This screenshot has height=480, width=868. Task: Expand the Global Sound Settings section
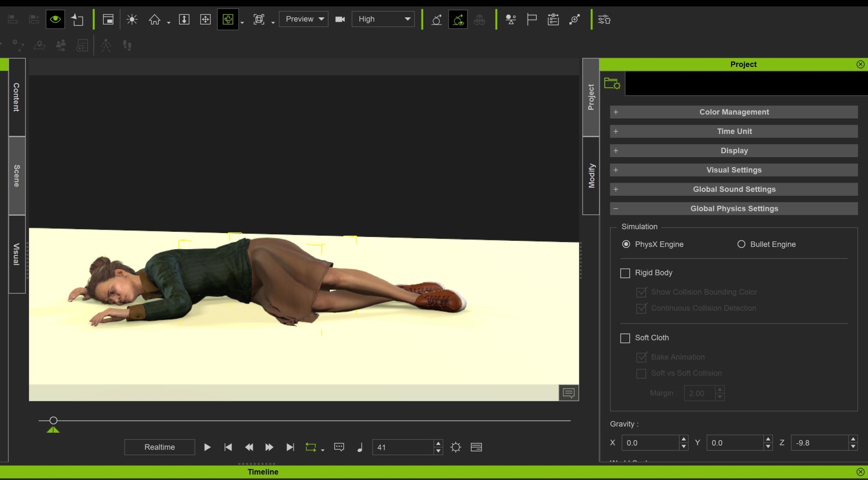pos(734,189)
